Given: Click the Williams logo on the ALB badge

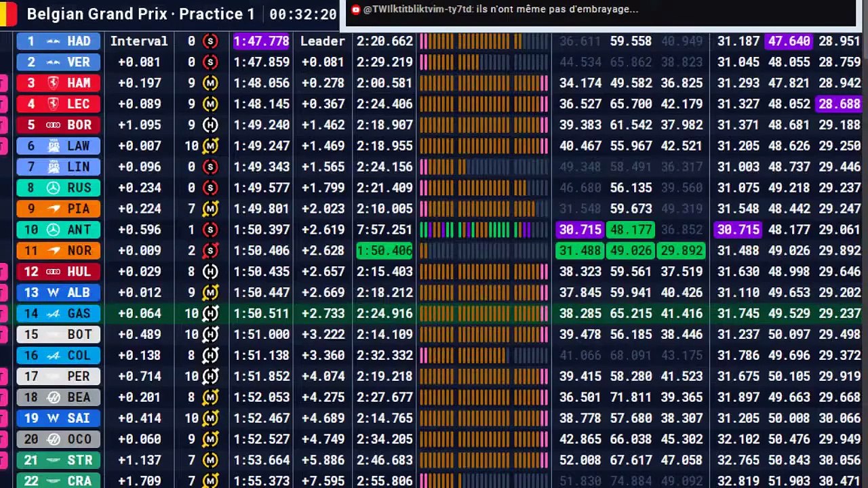Looking at the screenshot, I should (53, 293).
